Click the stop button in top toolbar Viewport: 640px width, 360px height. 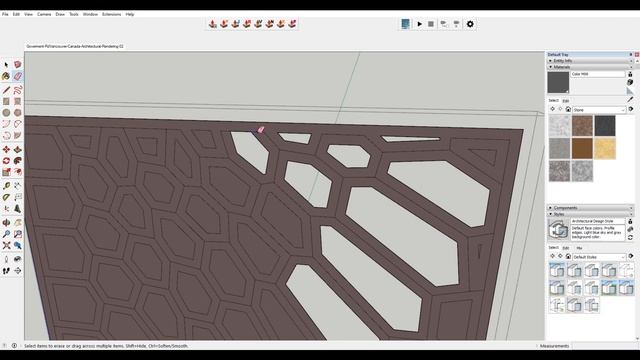(x=431, y=24)
